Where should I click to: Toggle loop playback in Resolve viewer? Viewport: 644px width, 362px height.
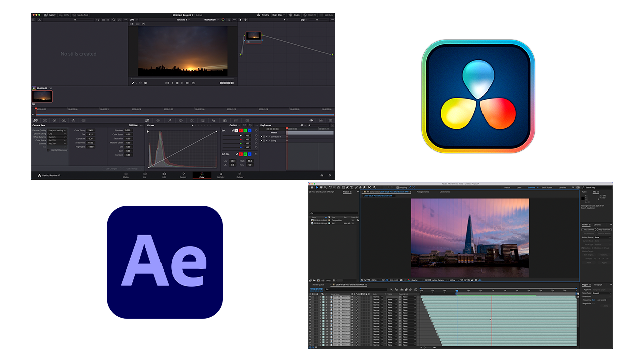point(193,83)
